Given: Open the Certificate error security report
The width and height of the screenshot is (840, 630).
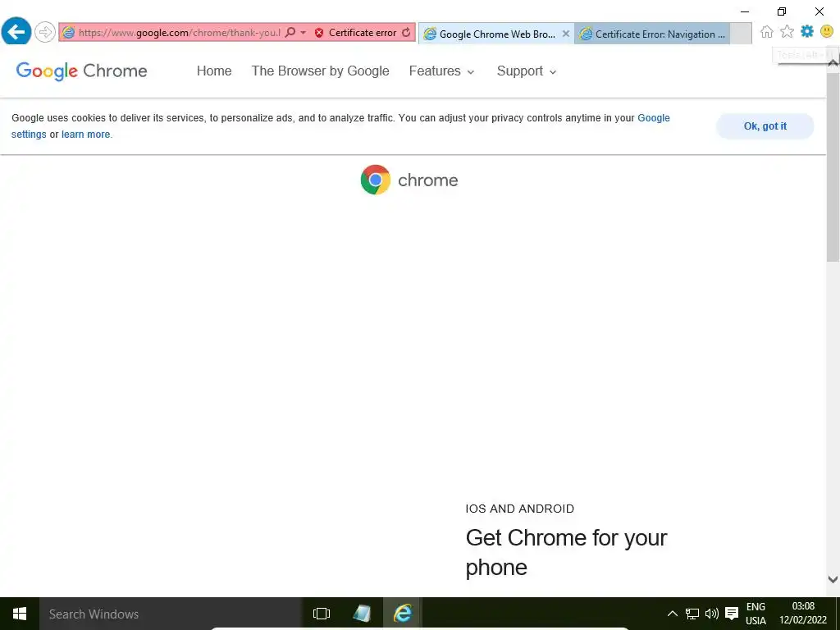Looking at the screenshot, I should click(x=356, y=33).
